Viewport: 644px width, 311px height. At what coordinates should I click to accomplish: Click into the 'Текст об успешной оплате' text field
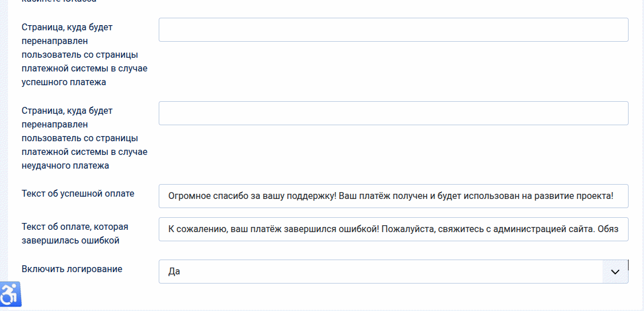click(x=393, y=196)
